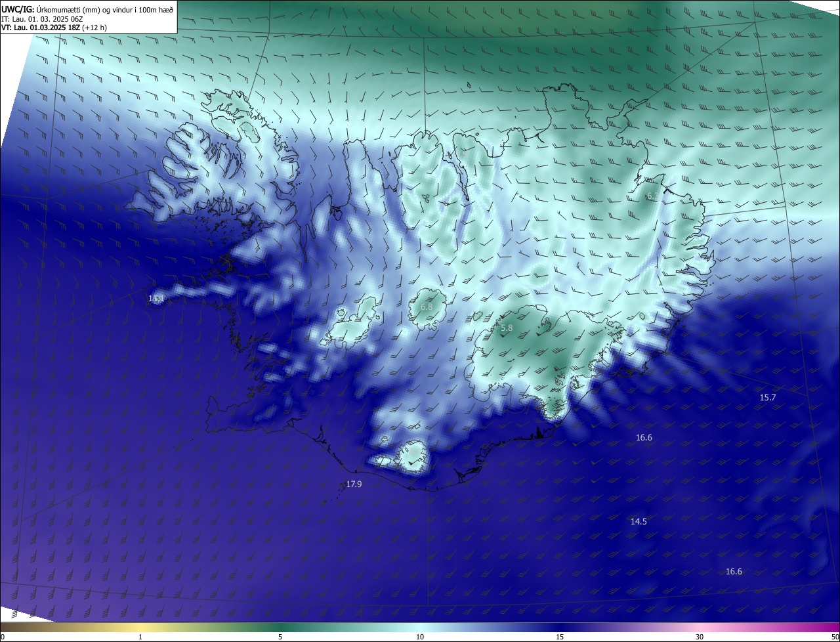Click the '0' tick label on the color scale
The image size is (840, 642).
(3, 637)
